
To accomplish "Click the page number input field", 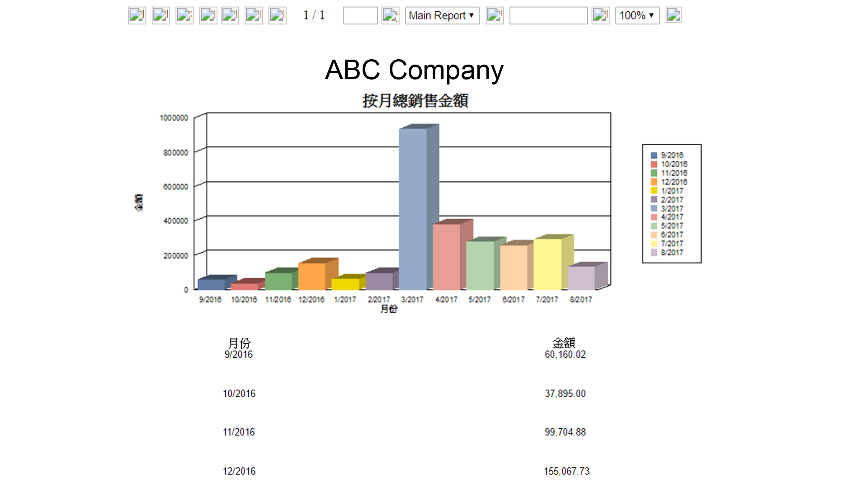I will 360,15.
